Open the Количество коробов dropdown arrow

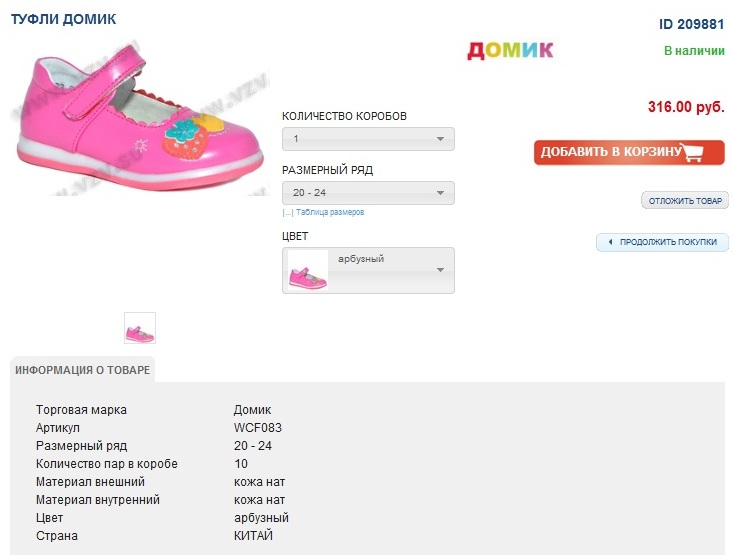click(440, 139)
